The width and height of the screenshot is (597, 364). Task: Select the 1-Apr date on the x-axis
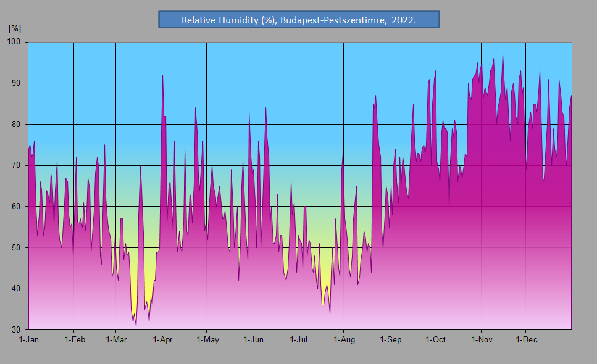[x=162, y=340]
